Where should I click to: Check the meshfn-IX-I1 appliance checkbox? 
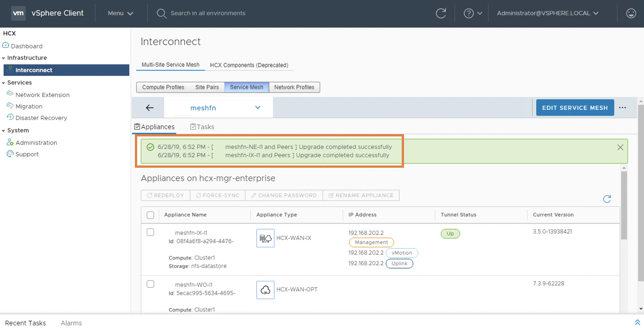pyautogui.click(x=151, y=232)
